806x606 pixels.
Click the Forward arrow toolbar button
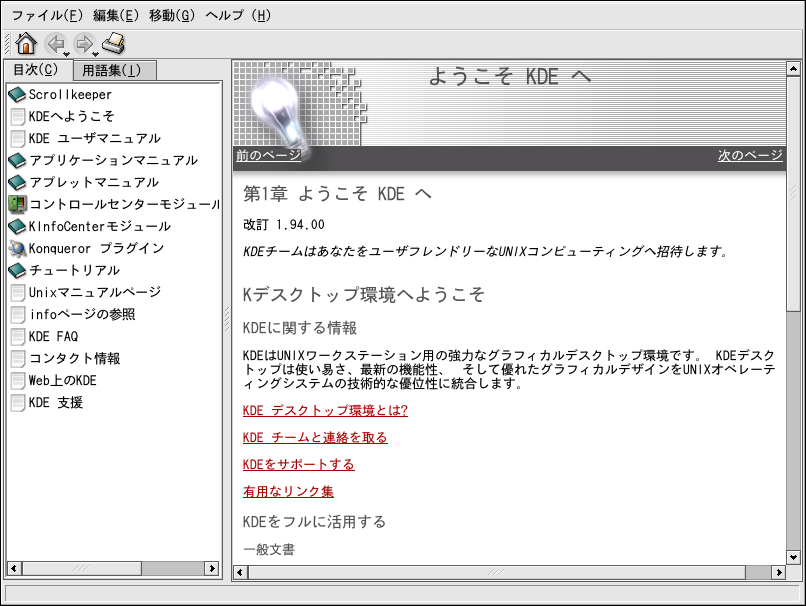point(84,43)
